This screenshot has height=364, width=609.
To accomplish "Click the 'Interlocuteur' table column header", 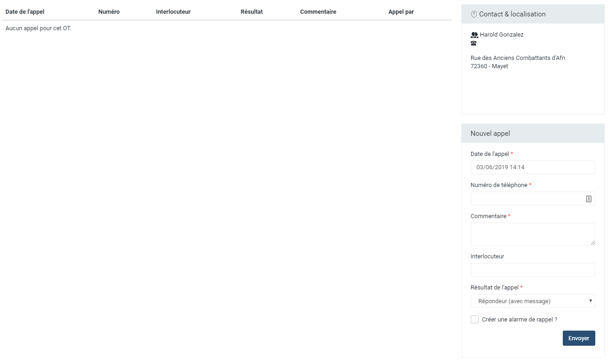I will 173,12.
